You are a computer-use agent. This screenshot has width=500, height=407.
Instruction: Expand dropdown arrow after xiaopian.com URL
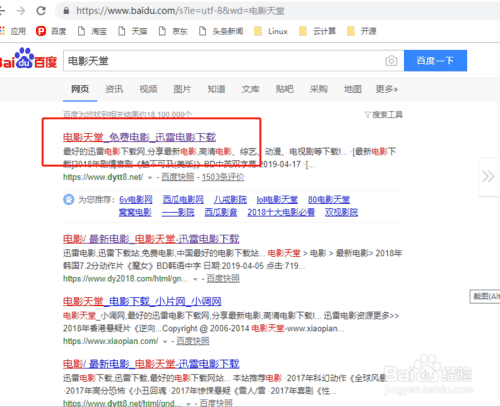click(x=165, y=342)
